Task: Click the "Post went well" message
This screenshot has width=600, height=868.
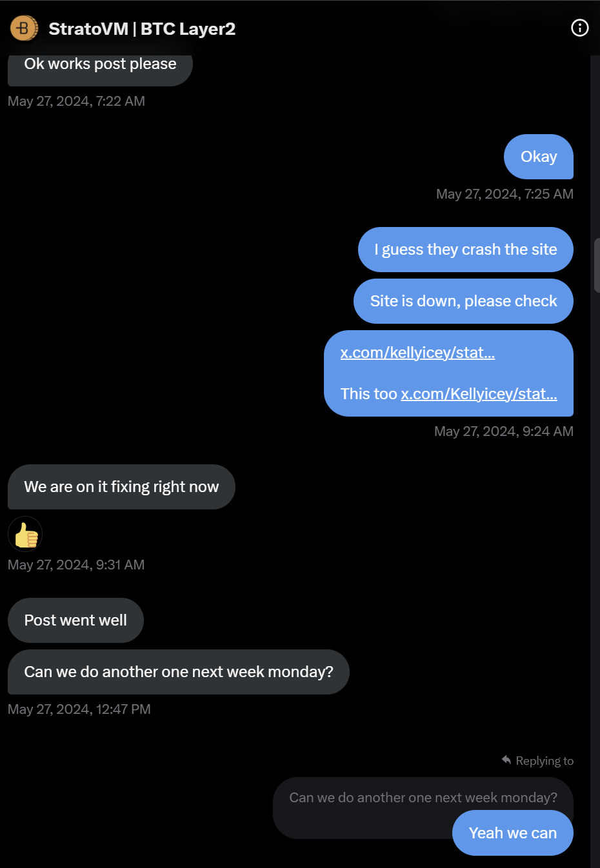Action: point(75,620)
